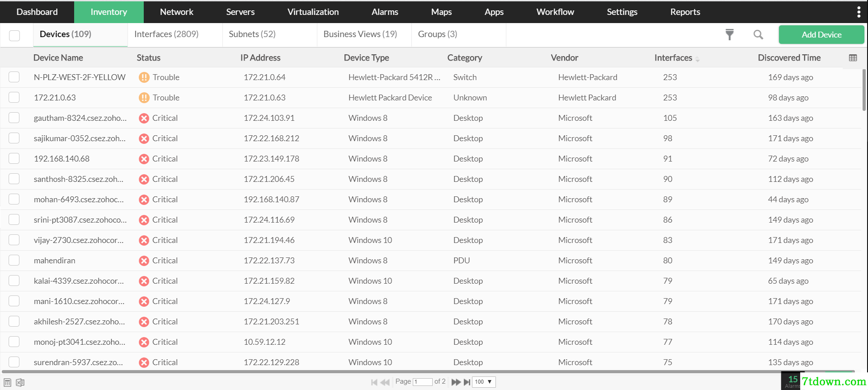The height and width of the screenshot is (390, 868).
Task: Sort by the Interfaces column arrow
Action: pos(698,59)
